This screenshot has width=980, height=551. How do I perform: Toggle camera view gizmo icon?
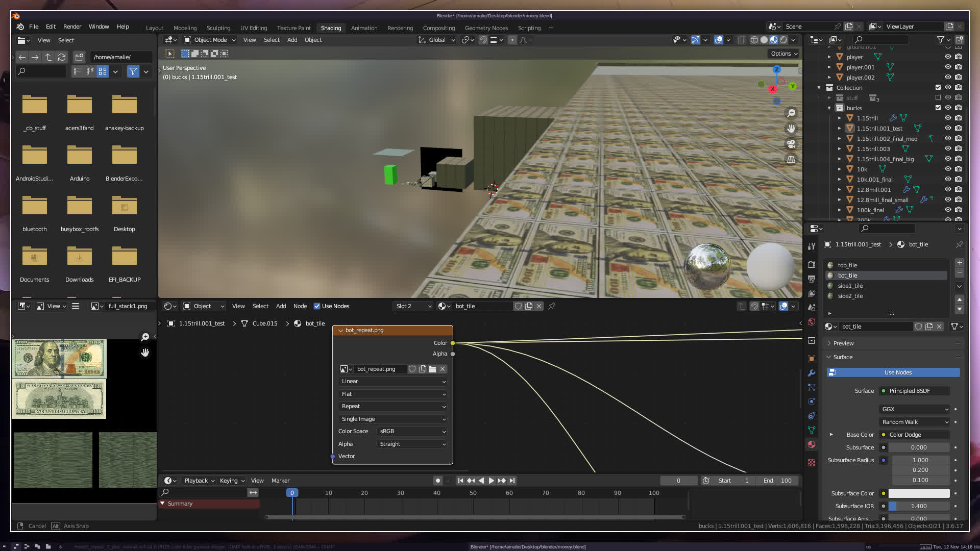point(791,144)
